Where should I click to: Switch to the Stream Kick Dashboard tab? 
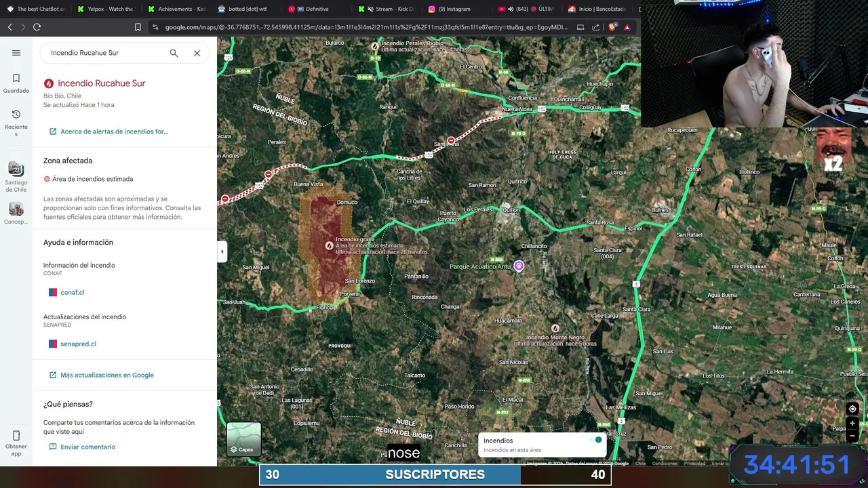pyautogui.click(x=387, y=9)
